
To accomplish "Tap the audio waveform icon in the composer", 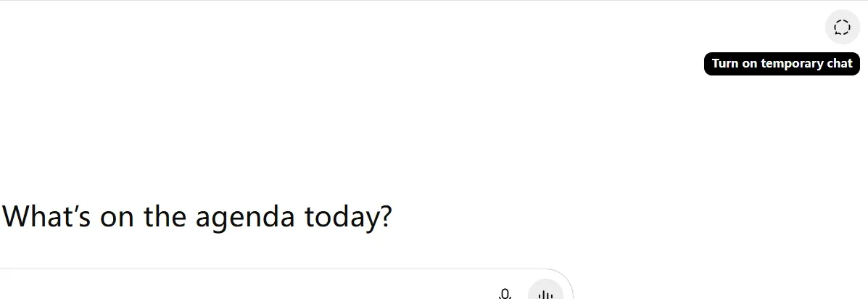I will click(545, 293).
